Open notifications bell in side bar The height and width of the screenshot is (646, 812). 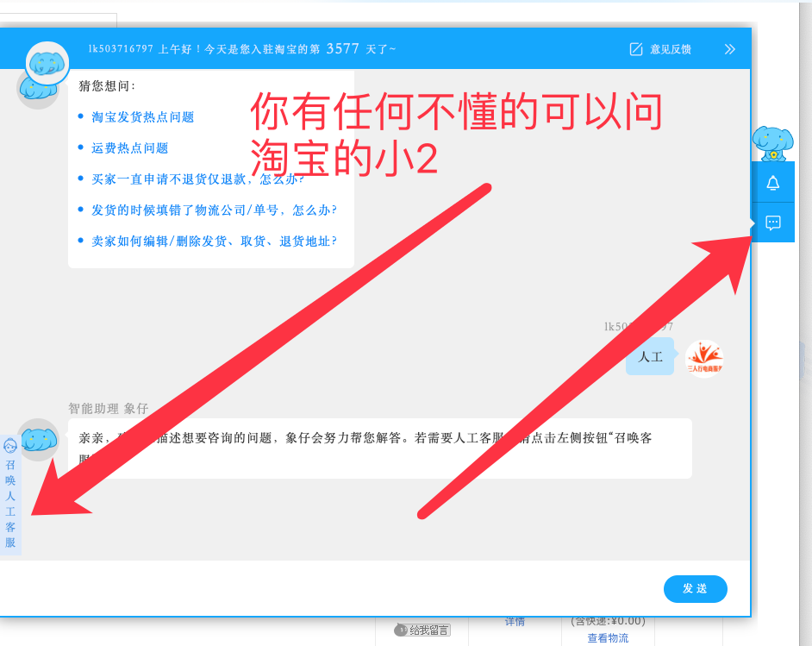[772, 182]
